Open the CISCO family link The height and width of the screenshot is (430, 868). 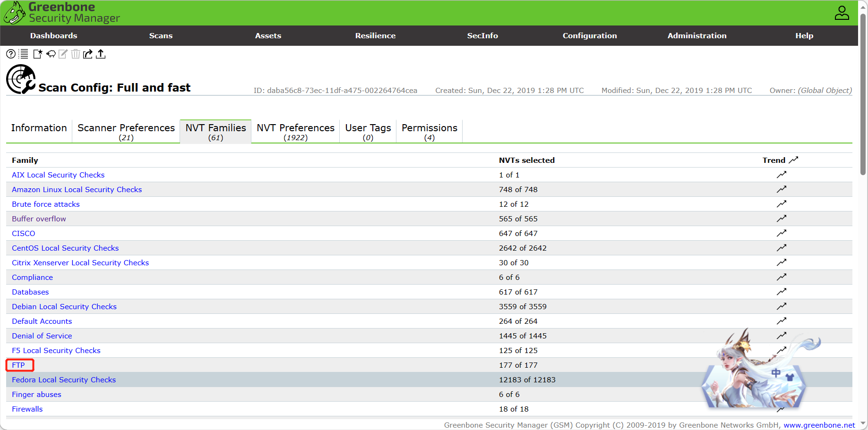[24, 233]
